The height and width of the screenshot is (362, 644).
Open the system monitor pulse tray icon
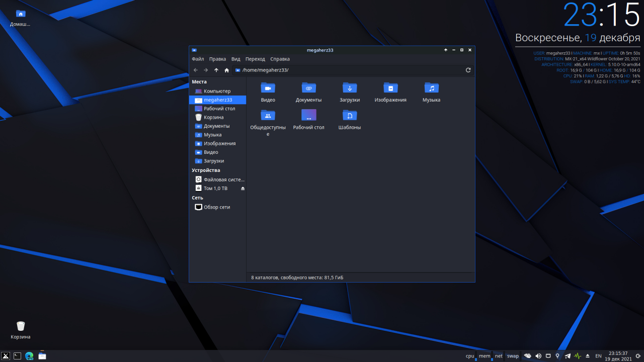click(578, 356)
